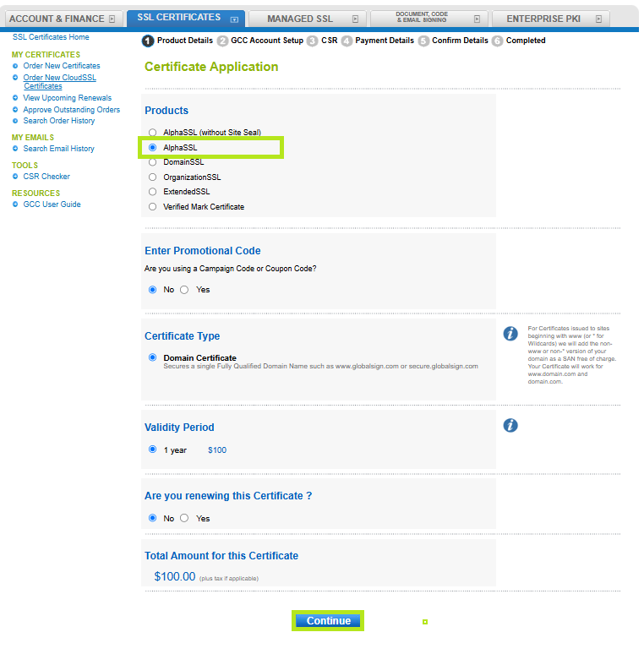Click the $100.00 total amount text
This screenshot has width=644, height=654.
point(175,576)
